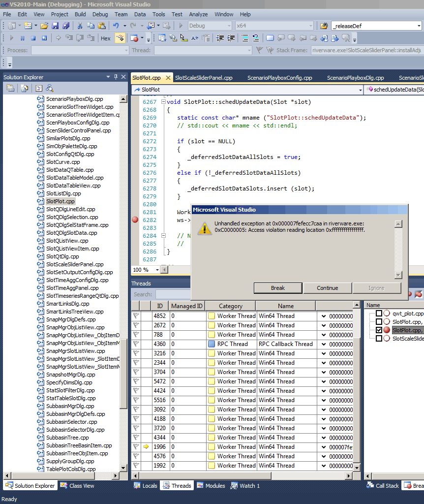Open the Watch 1 tab
This screenshot has height=504, width=424.
click(x=245, y=486)
